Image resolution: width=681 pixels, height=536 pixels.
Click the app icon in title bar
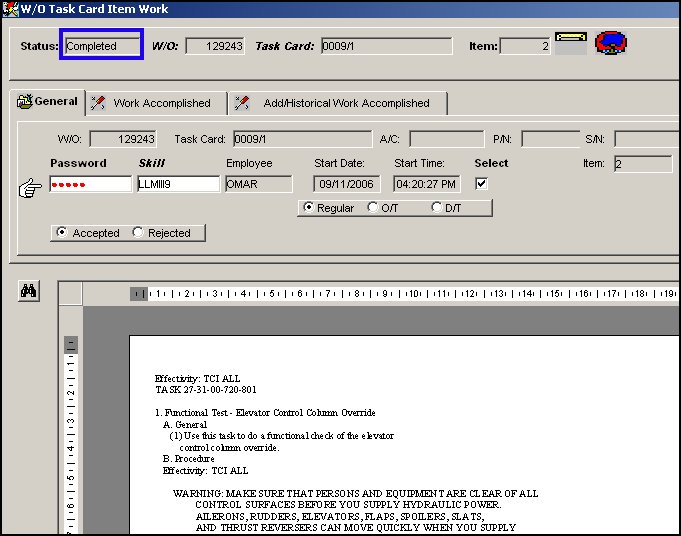pos(10,9)
